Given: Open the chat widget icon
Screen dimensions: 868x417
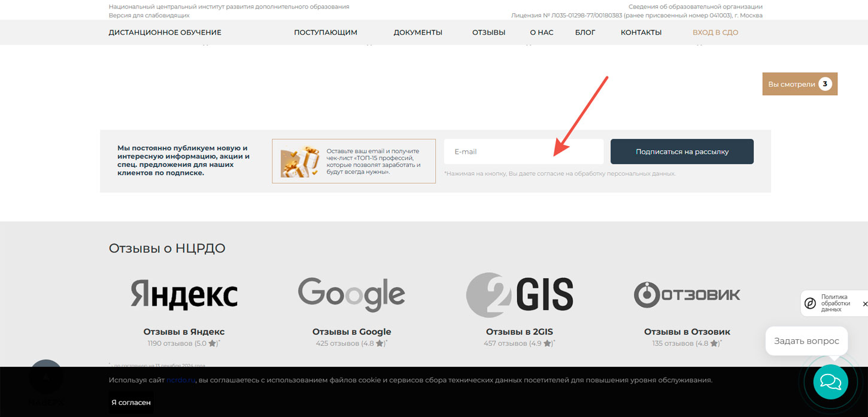Looking at the screenshot, I should tap(830, 382).
